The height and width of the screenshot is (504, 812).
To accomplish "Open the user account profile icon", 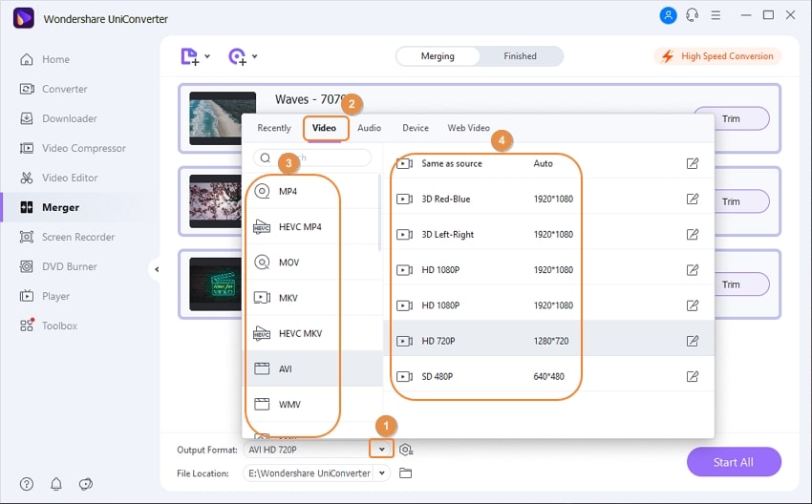I will click(668, 15).
